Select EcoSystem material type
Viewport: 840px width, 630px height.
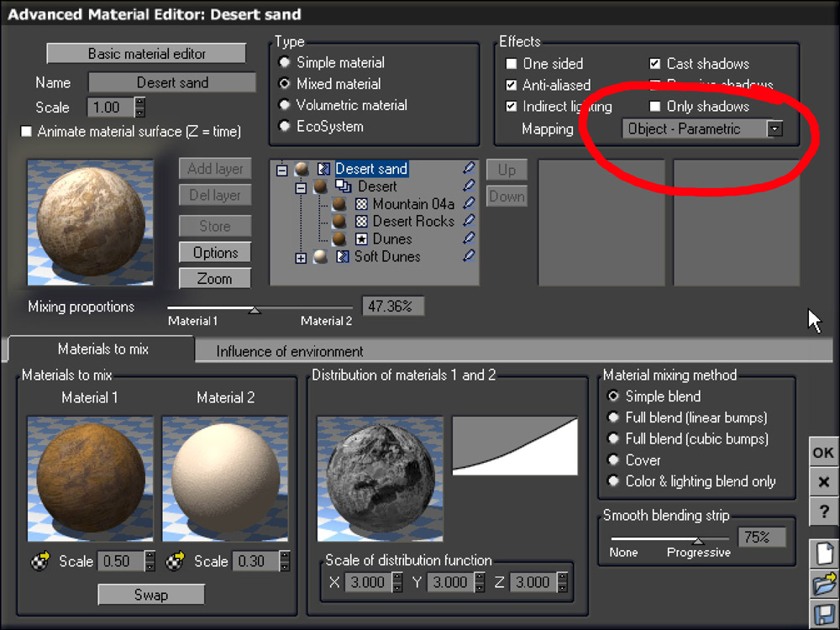pos(285,126)
